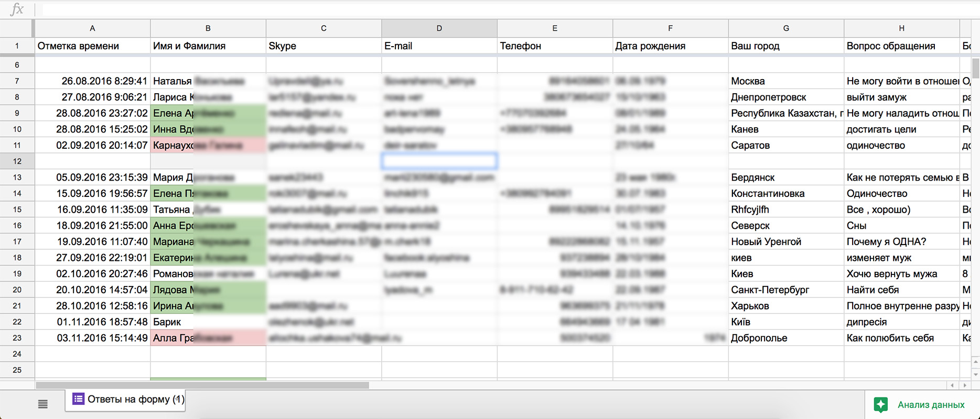Click the horizontal scroll left arrow
The image size is (980, 419).
point(952,385)
